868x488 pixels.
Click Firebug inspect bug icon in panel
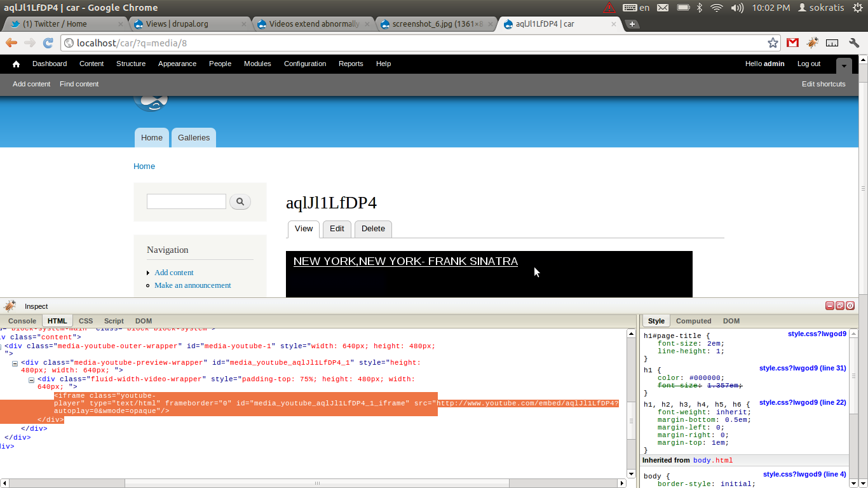pos(9,306)
